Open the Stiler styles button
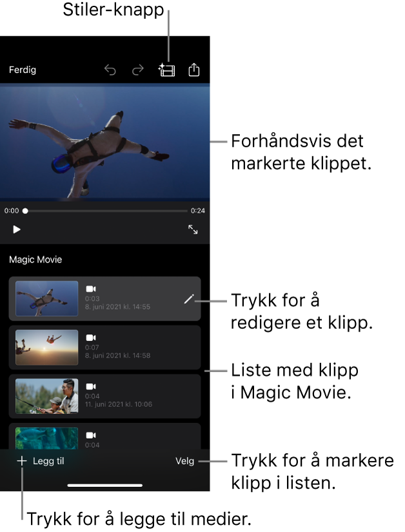 point(166,70)
